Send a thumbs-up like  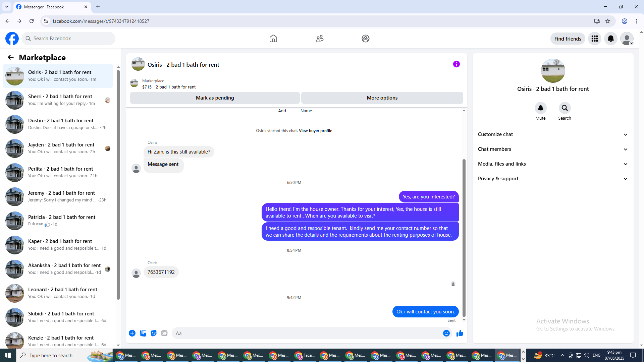click(x=460, y=333)
